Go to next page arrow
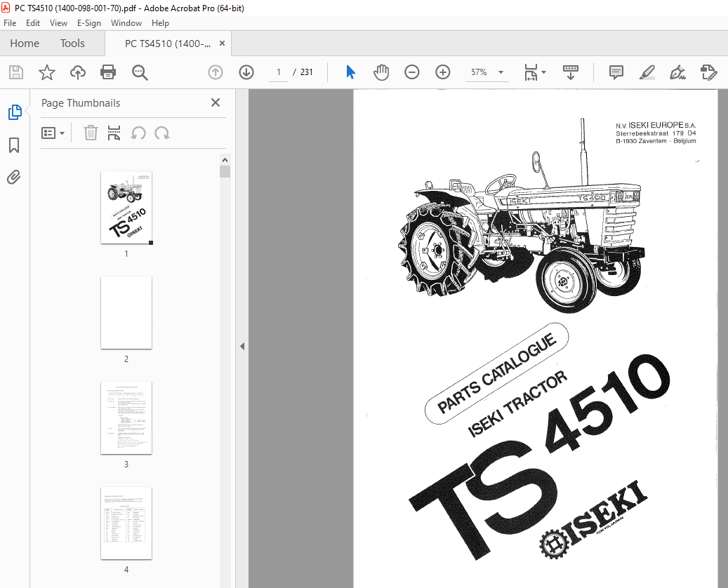The image size is (728, 588). tap(246, 72)
